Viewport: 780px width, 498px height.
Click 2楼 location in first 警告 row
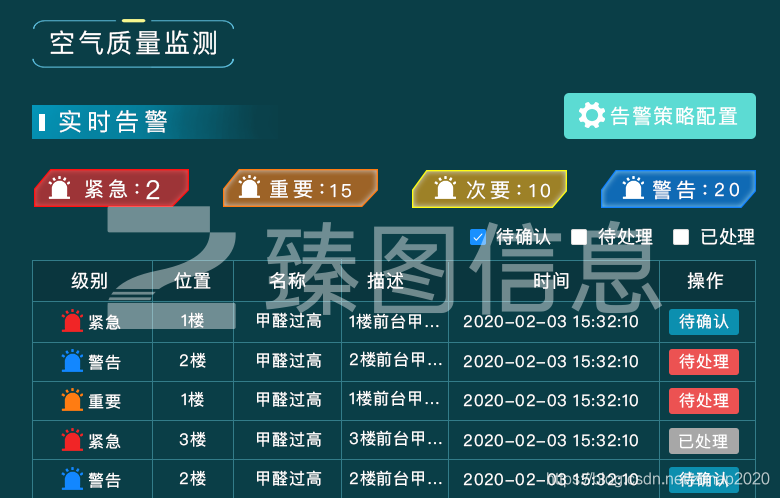pos(193,361)
